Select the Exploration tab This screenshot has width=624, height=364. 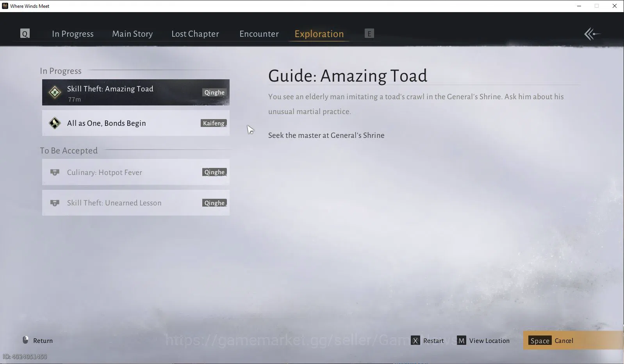click(319, 34)
